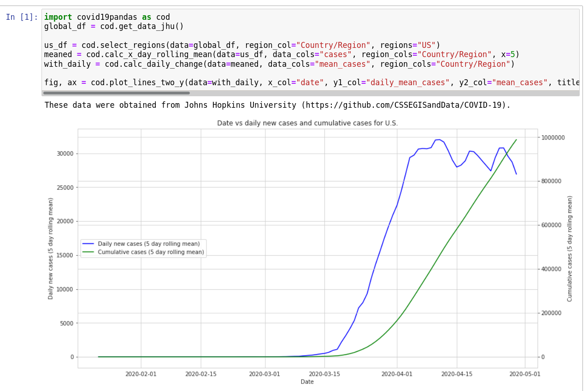Click the left axis value 5000
Image resolution: width=588 pixels, height=391 pixels.
pos(67,323)
